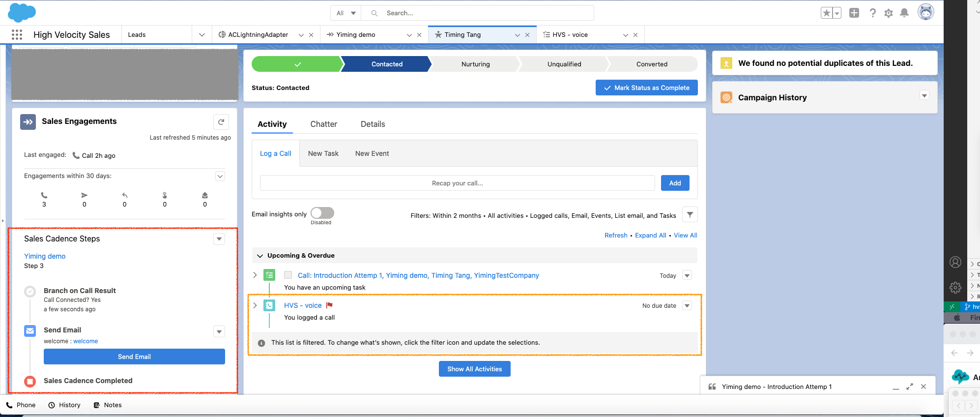Open favorites list dropdown arrow
Screen dimensions: 980x417
pos(836,13)
